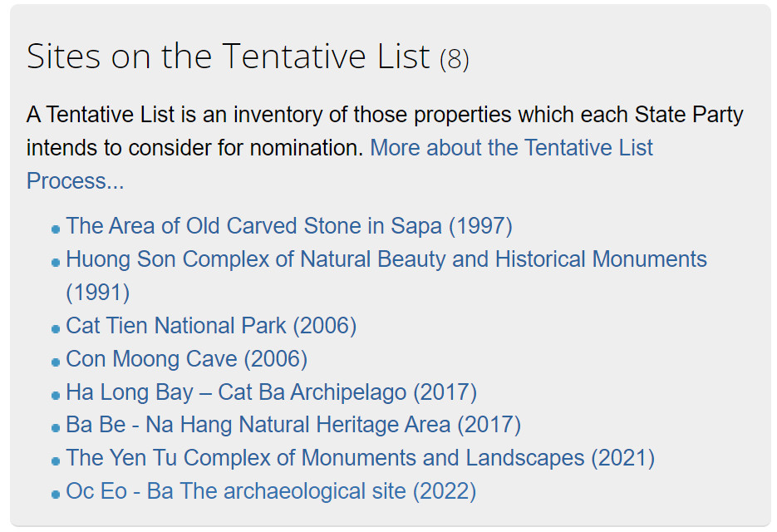Click the bullet beside Oc Eo - Ba The

coord(56,495)
